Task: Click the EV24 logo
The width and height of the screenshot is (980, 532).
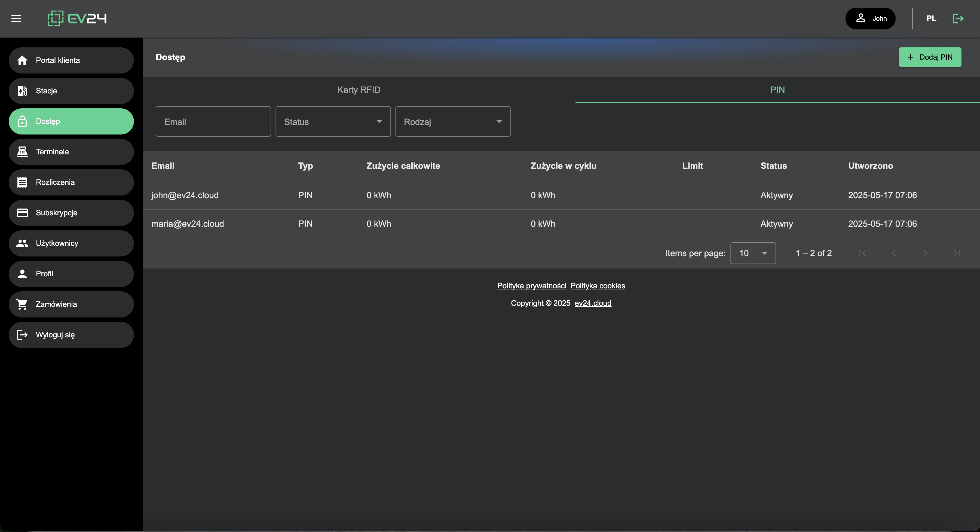Action: [77, 18]
